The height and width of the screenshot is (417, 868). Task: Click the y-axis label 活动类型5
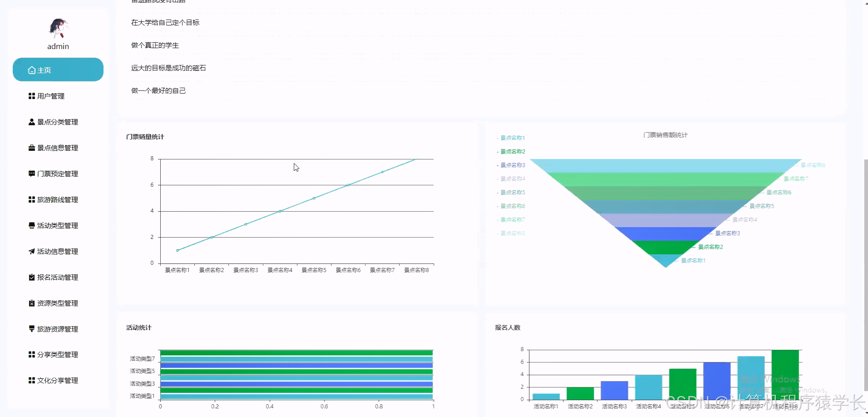(143, 371)
